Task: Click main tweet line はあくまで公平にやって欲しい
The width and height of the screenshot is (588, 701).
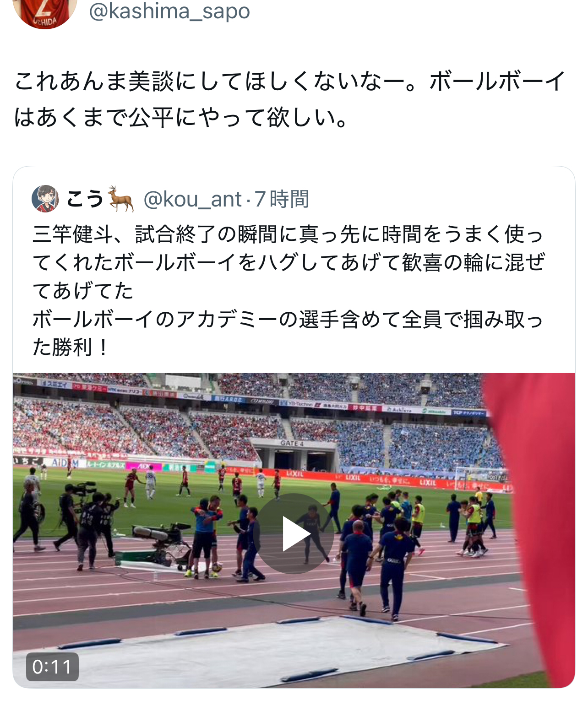Action: point(181,117)
